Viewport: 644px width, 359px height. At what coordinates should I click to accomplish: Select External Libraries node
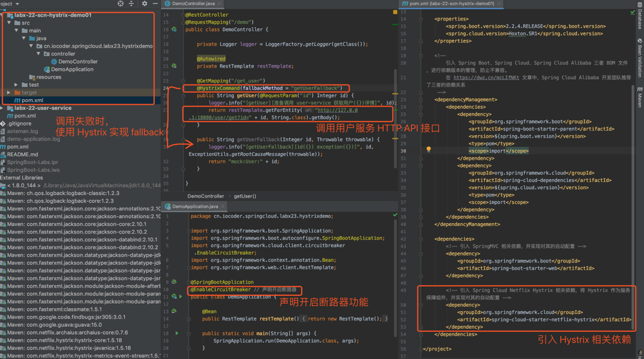point(21,178)
